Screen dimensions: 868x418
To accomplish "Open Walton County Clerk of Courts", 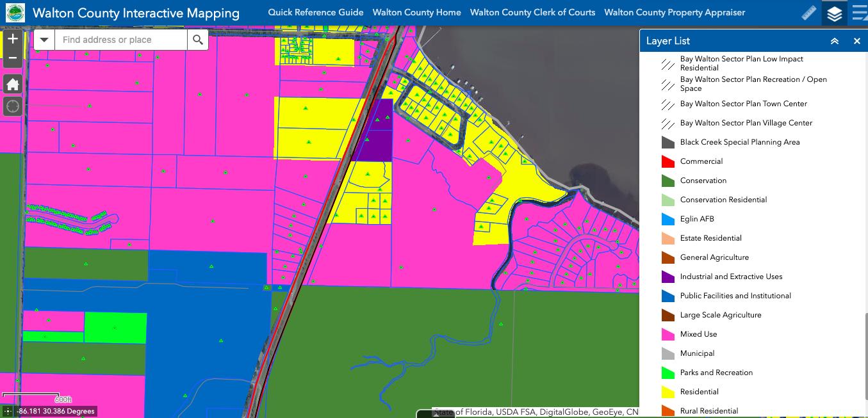I will click(x=532, y=13).
